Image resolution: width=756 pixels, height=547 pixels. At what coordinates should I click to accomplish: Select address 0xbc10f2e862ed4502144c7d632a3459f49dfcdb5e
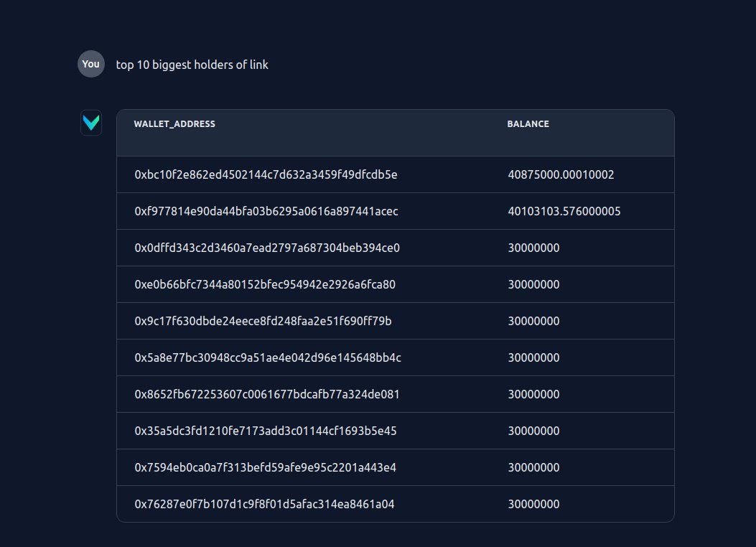click(266, 174)
